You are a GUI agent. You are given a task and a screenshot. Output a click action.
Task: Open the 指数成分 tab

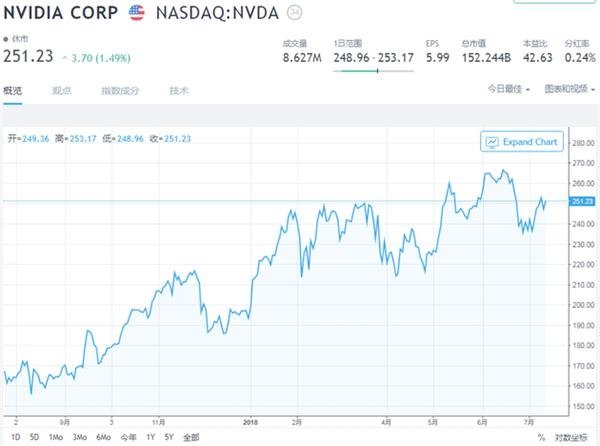pos(120,91)
